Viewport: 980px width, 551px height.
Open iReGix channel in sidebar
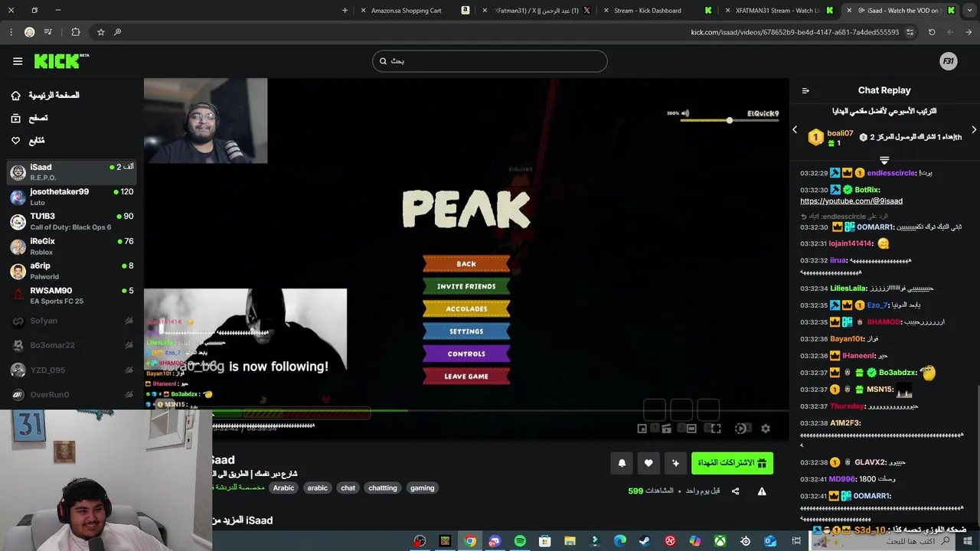click(72, 246)
